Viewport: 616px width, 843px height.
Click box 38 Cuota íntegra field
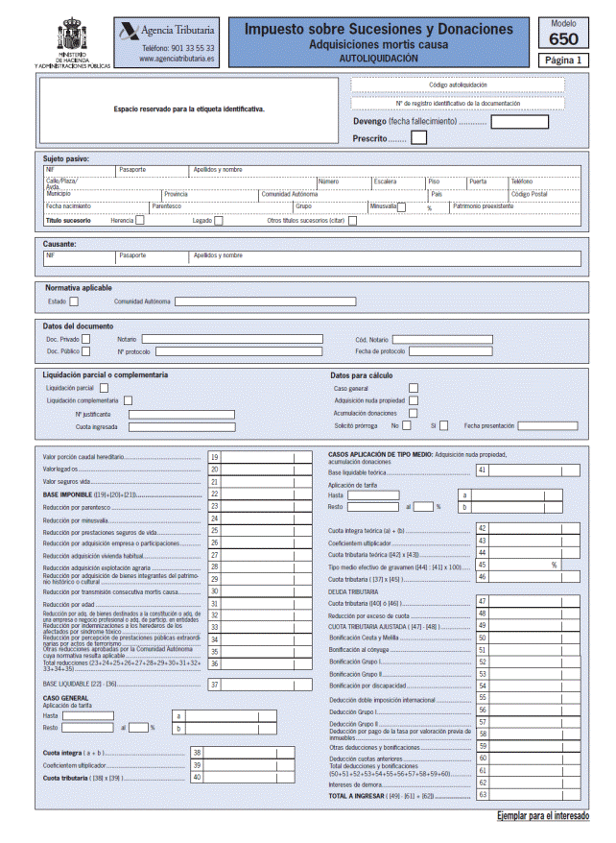click(243, 753)
